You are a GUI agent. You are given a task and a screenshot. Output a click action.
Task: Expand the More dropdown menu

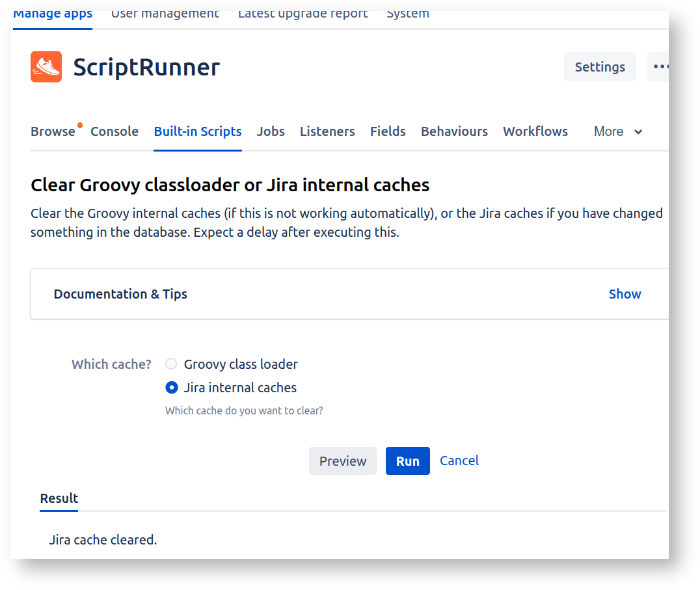click(618, 131)
